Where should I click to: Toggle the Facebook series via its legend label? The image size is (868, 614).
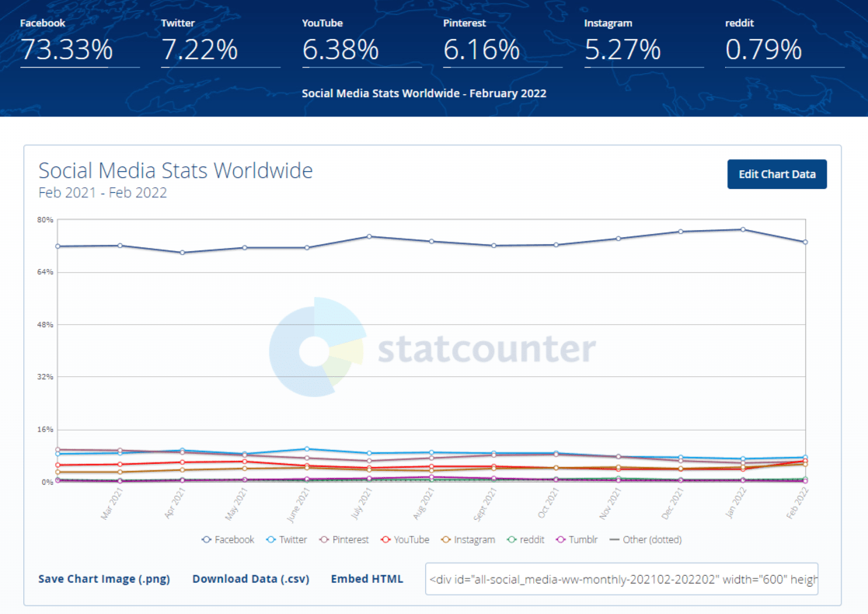click(x=233, y=539)
